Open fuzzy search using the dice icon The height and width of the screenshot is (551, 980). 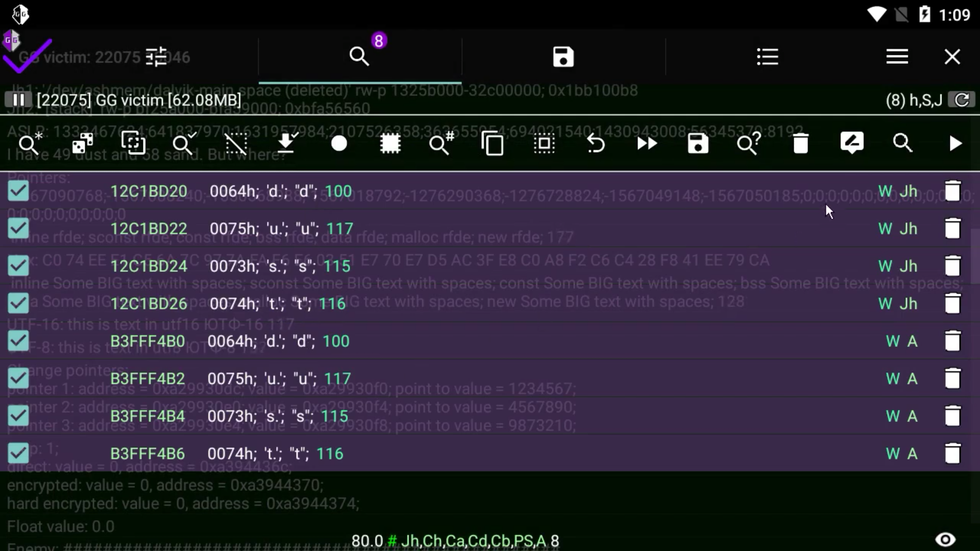point(82,143)
